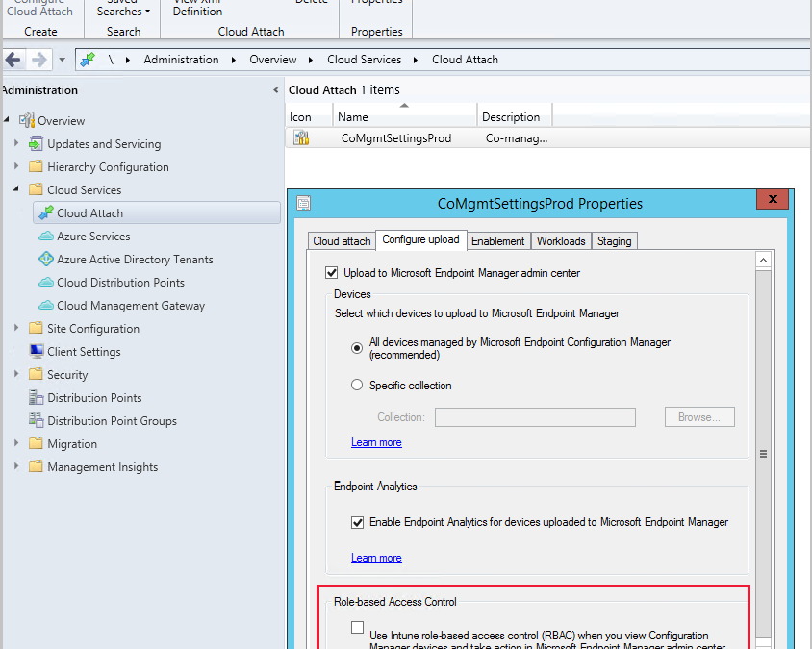The height and width of the screenshot is (649, 812).
Task: Open navigation history dropdown arrow
Action: pos(63,60)
